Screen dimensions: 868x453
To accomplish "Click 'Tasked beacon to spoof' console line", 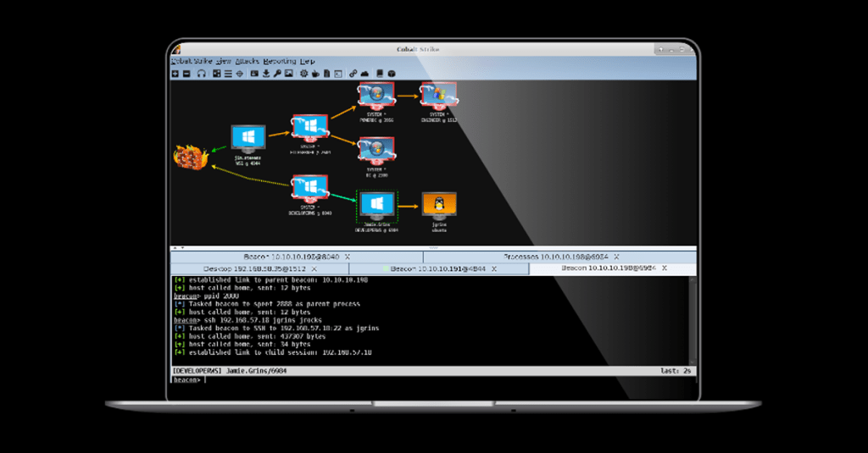I will pos(267,304).
